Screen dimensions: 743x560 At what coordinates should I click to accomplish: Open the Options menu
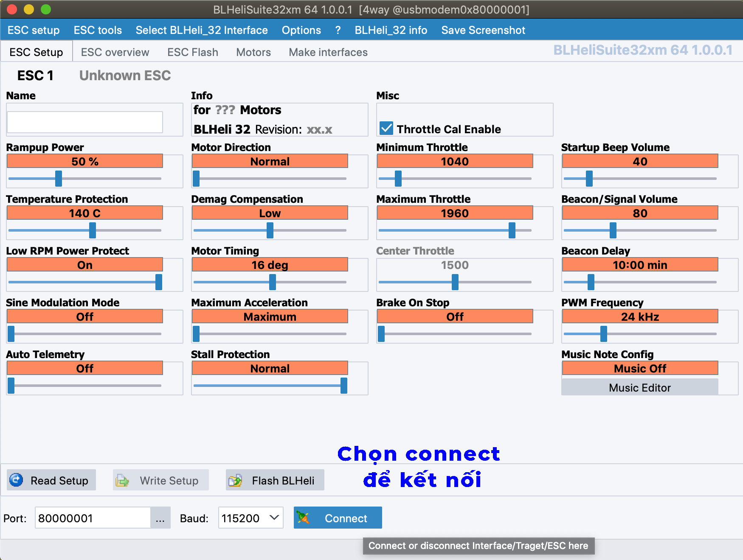click(301, 30)
